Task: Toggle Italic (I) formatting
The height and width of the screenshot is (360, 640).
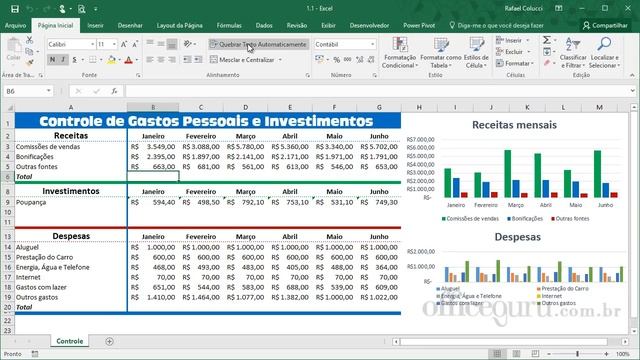Action: point(63,60)
